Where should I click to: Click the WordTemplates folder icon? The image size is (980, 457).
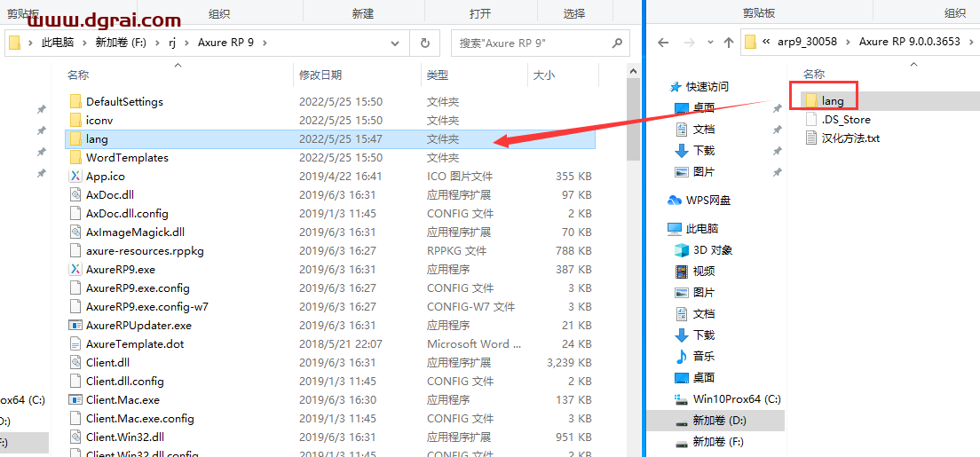75,158
